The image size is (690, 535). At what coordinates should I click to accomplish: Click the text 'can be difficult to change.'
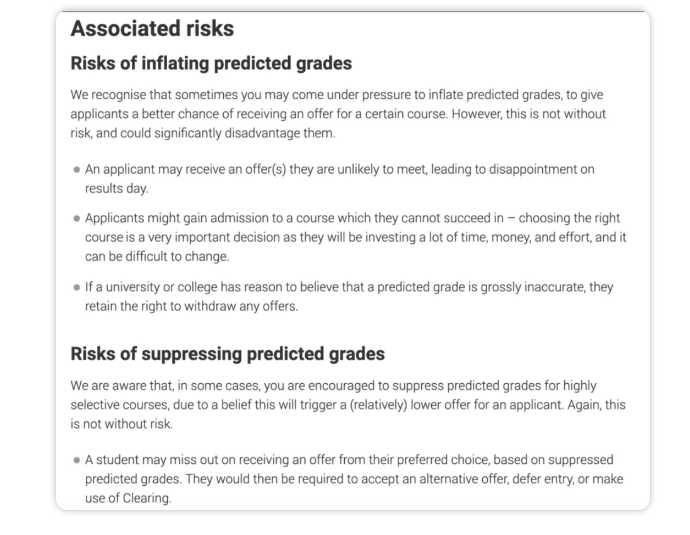[157, 257]
